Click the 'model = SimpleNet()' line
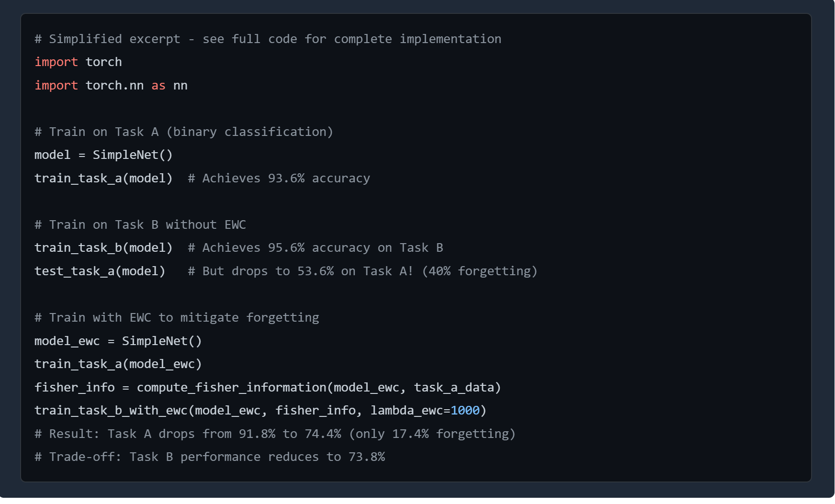The width and height of the screenshot is (835, 504). [103, 155]
